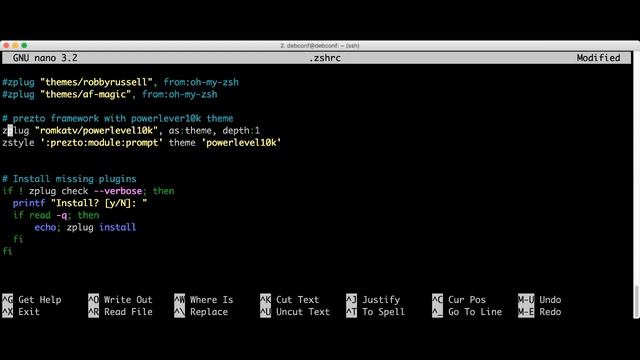Screen dimensions: 640x360
Task: Click the '^J Justify' shortcut
Action: point(373,300)
